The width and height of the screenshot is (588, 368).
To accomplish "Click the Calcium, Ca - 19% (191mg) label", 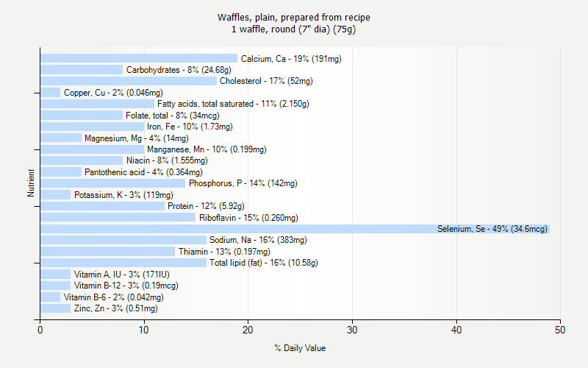I will 291,59.
